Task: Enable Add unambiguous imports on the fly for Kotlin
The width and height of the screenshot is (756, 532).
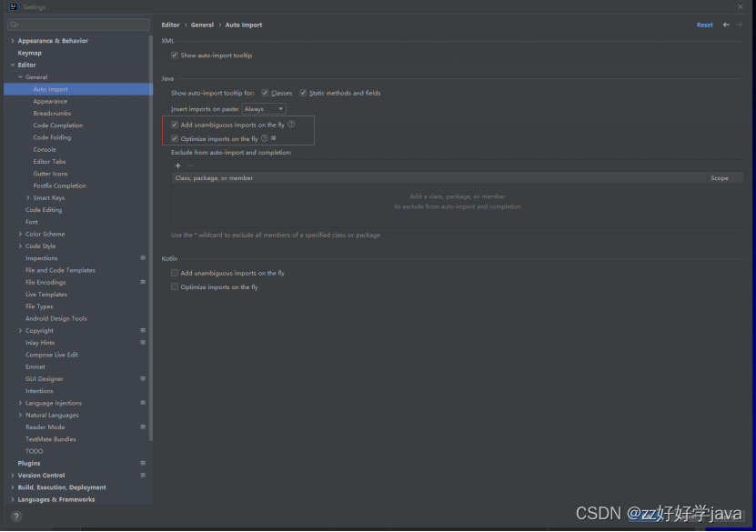Action: (x=174, y=273)
